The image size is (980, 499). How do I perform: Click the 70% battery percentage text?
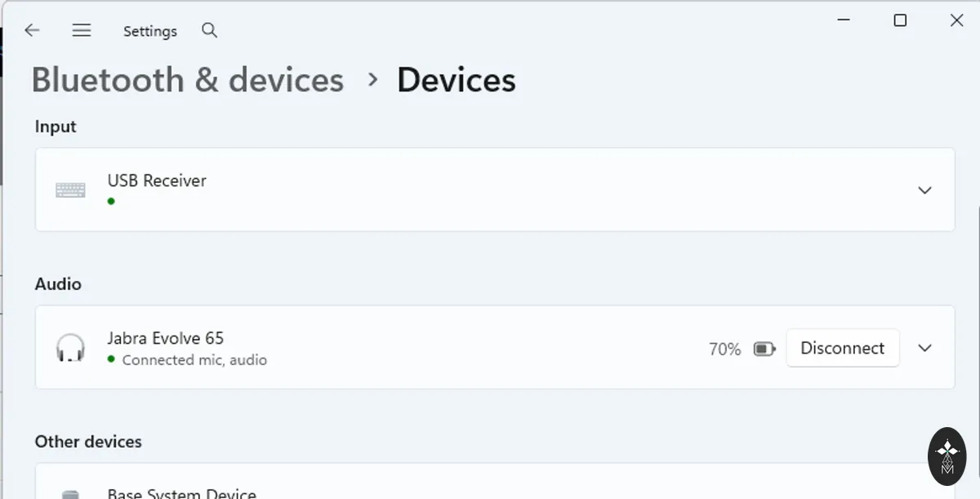point(725,350)
